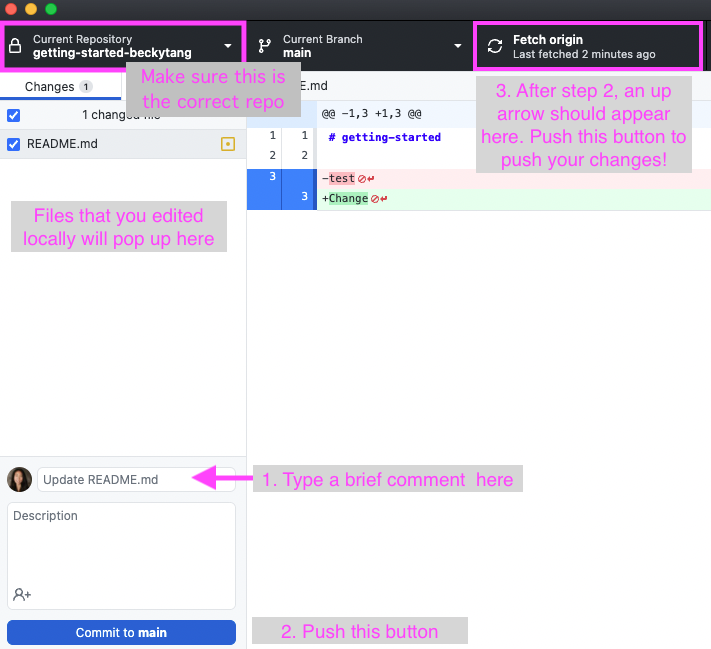Click the branch icon beside Current Branch
The height and width of the screenshot is (649, 711).
[265, 46]
